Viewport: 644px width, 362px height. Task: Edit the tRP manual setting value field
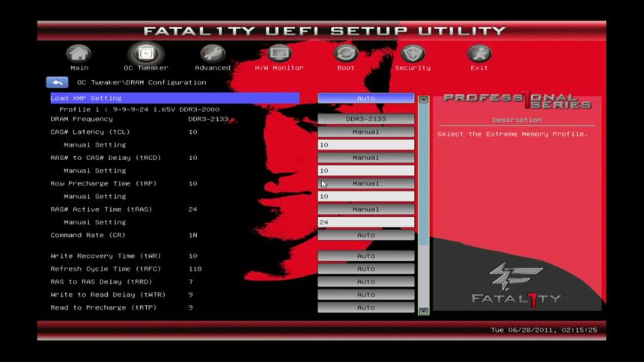[365, 197]
